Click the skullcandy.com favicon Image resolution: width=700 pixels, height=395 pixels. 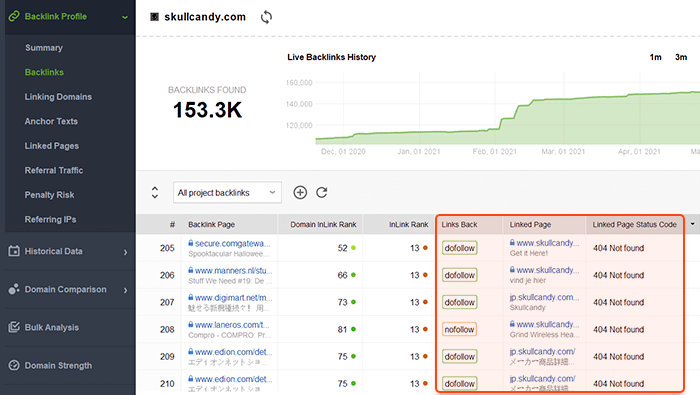pyautogui.click(x=154, y=17)
